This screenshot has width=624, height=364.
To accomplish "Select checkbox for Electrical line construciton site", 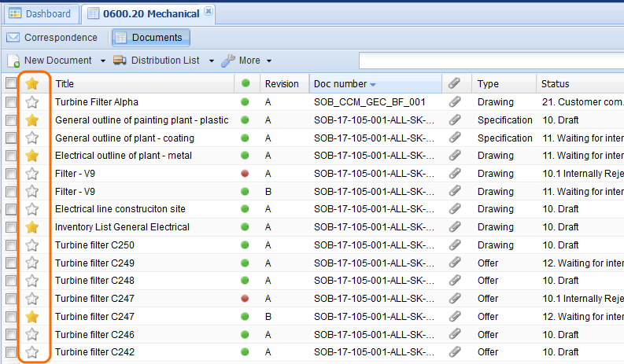I will [x=11, y=209].
